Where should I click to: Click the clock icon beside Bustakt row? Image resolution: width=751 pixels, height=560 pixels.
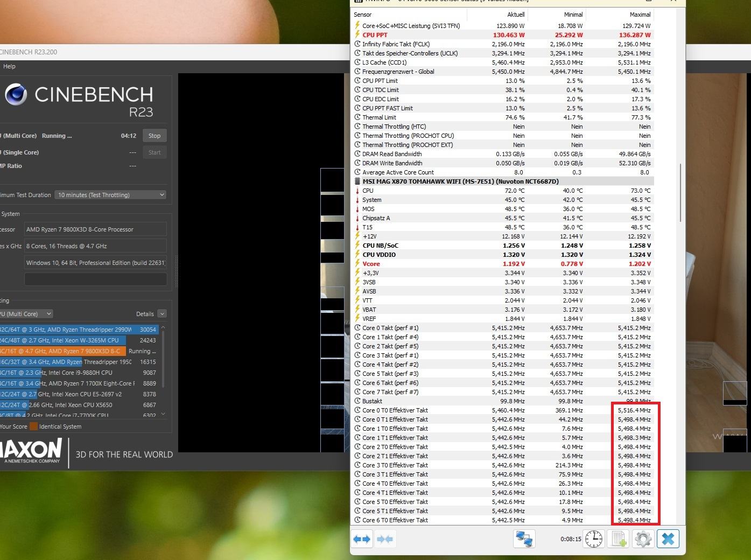pyautogui.click(x=357, y=401)
